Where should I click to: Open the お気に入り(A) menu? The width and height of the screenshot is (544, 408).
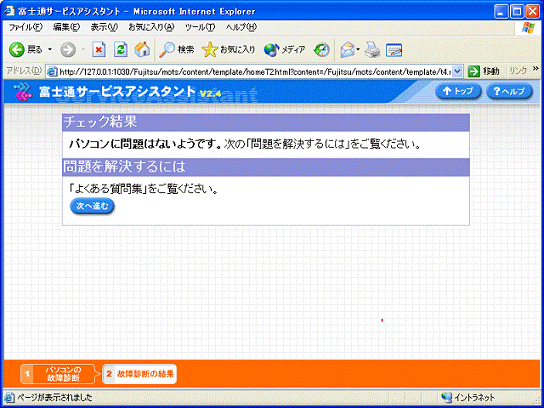click(151, 27)
